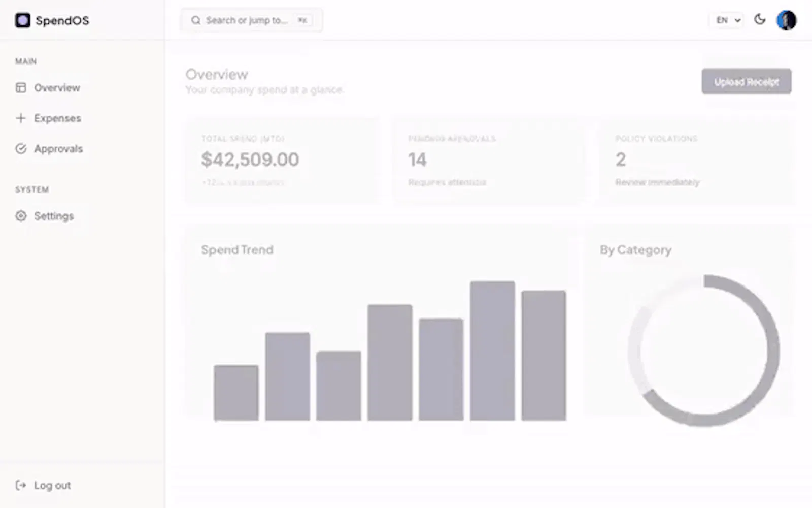Click the shortest bar in Spend Trend
Viewport: 812px width, 508px height.
point(236,393)
